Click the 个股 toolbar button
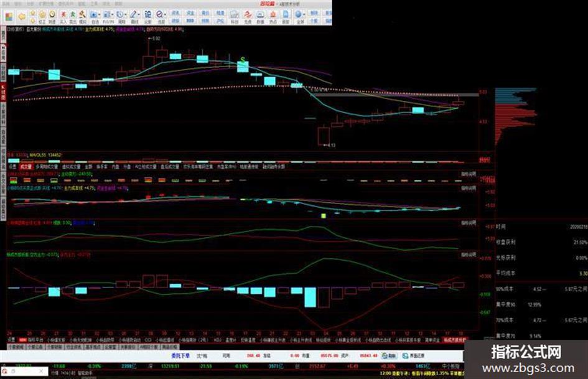588x379 pixels. click(x=314, y=21)
